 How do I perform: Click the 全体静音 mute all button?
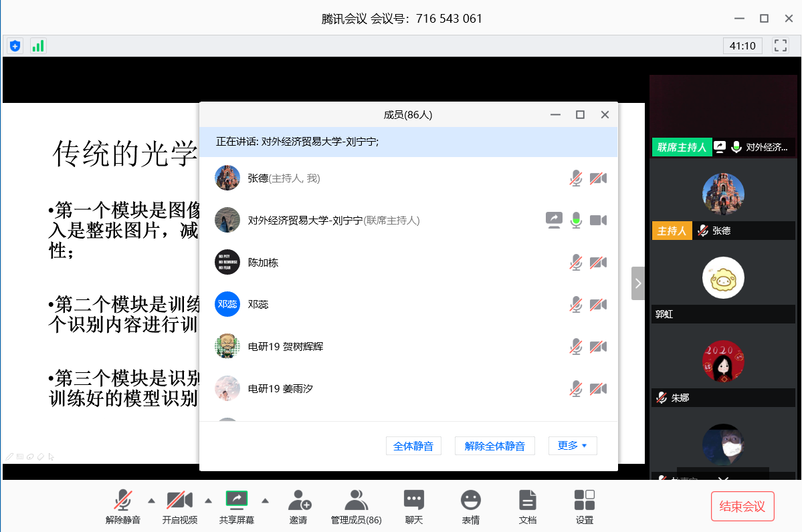pos(413,446)
